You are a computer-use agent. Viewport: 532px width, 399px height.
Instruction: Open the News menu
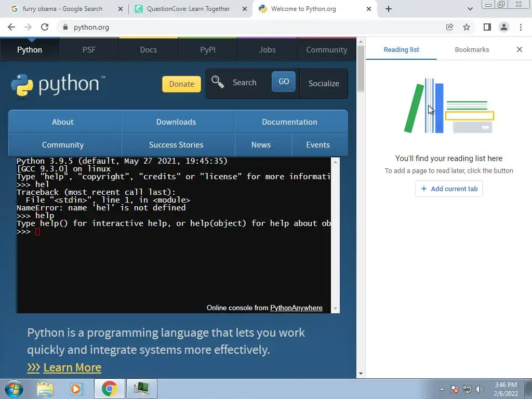point(261,144)
